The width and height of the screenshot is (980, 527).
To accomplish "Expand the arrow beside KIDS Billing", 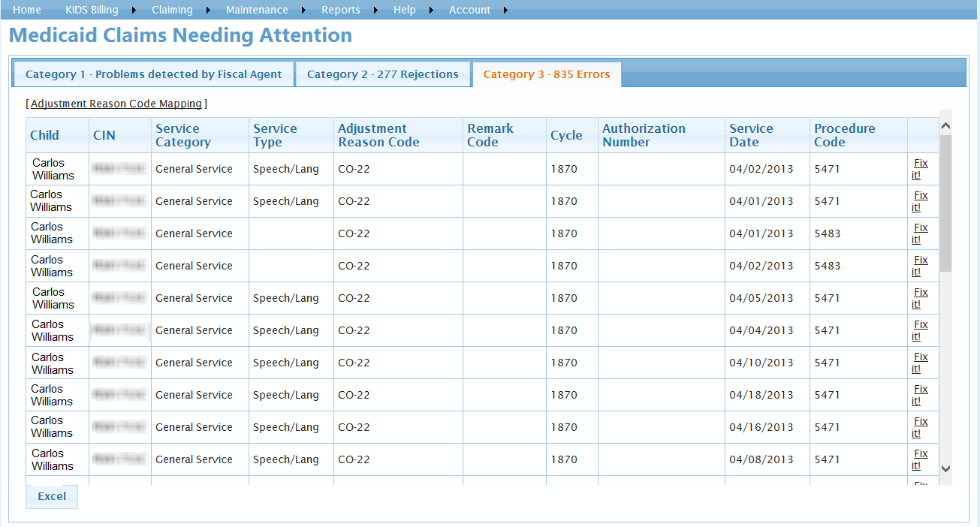I will [134, 11].
